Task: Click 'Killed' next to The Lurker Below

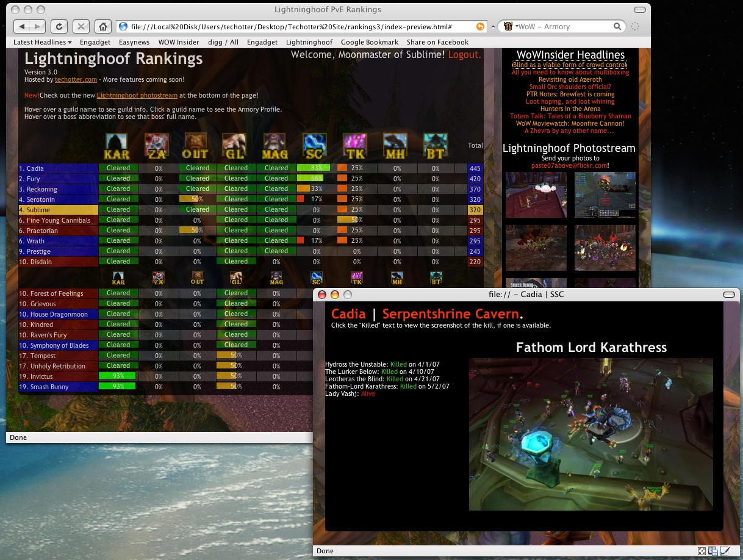Action: [389, 372]
